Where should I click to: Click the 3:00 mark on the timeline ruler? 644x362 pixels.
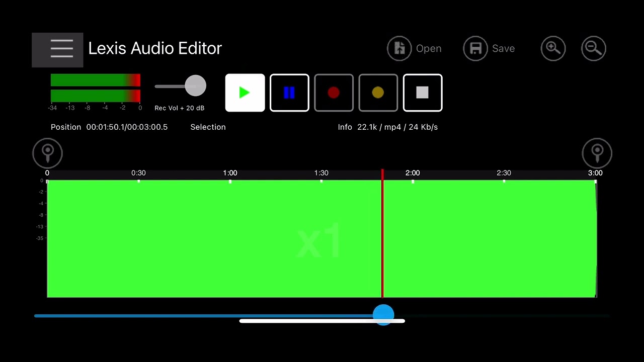tap(595, 173)
